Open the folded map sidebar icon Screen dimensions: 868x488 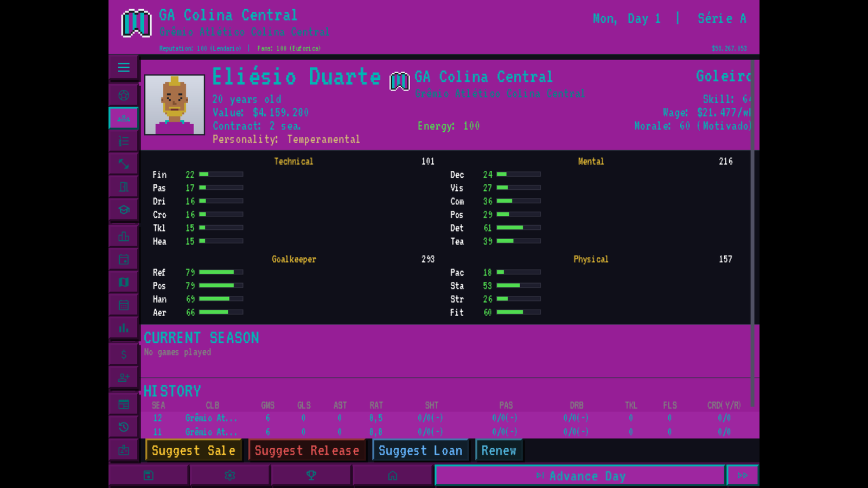coord(124,282)
